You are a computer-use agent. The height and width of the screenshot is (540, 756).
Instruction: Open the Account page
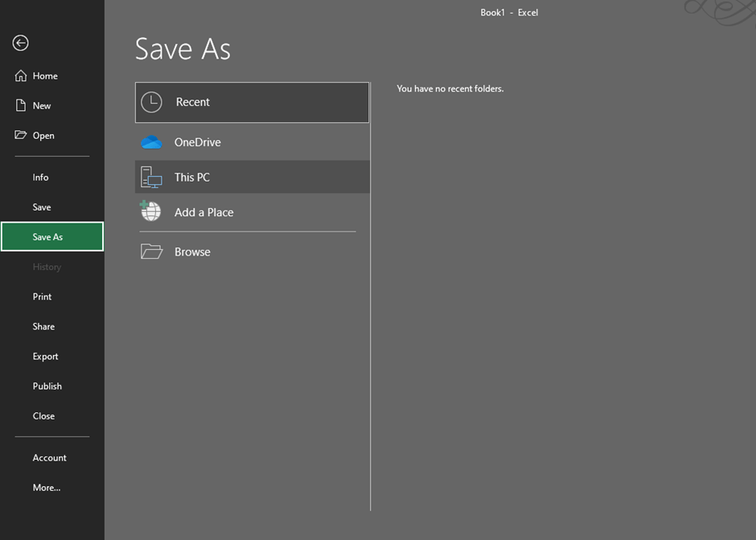click(x=49, y=458)
